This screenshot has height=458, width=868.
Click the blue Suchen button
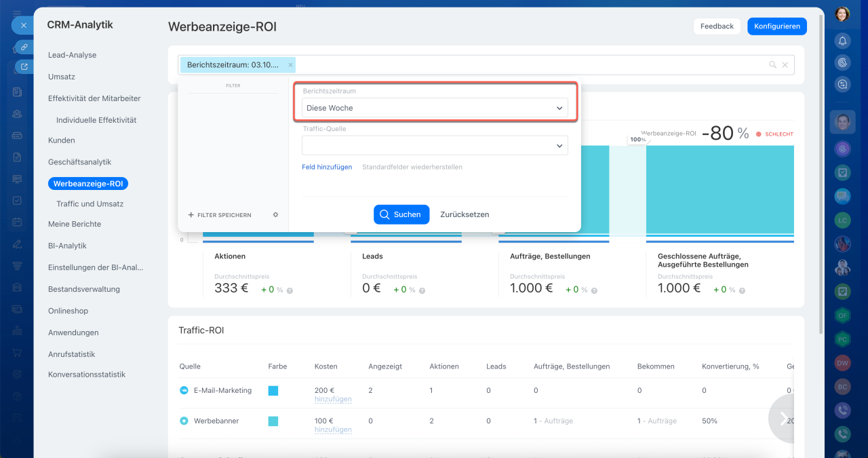coord(401,214)
